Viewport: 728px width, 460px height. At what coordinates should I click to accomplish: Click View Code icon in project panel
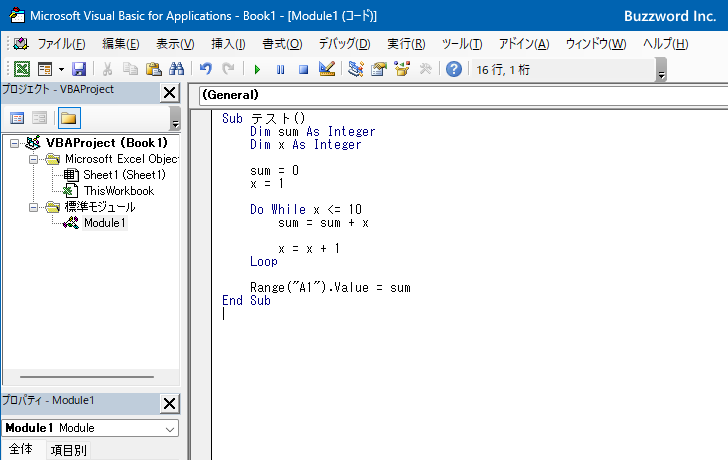[17, 118]
